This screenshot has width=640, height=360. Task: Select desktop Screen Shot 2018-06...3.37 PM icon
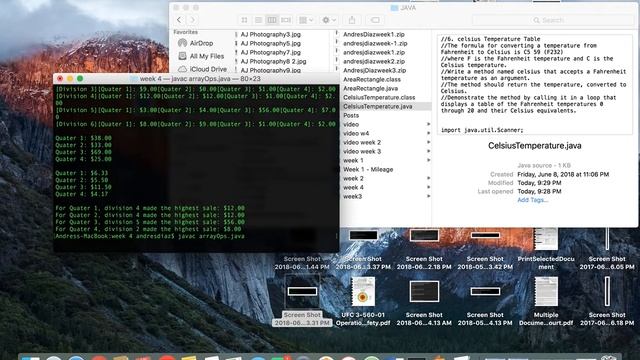click(363, 236)
